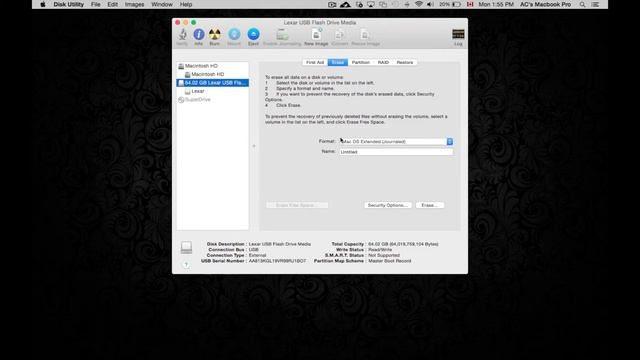Click the Wi-Fi status icon
Screen dimensions: 640x360
419,4
